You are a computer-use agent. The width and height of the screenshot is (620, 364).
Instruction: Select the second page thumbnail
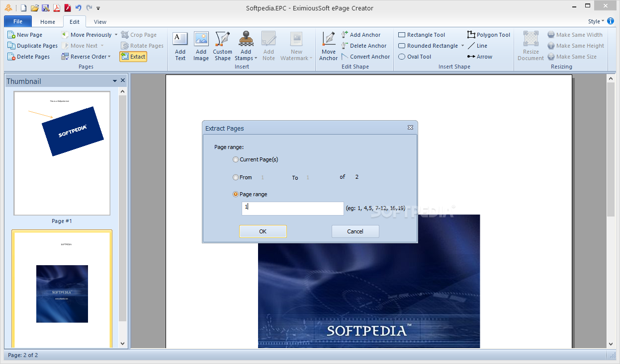[x=62, y=290]
